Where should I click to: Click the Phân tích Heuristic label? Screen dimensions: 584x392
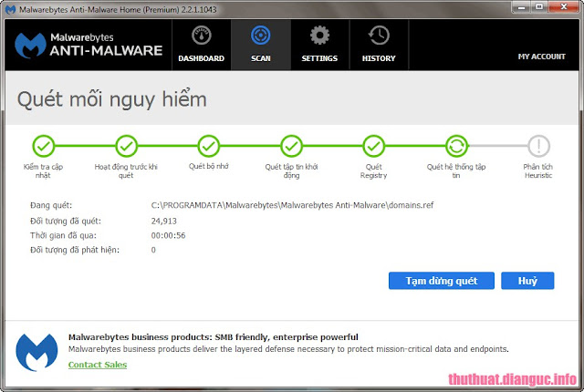[538, 171]
